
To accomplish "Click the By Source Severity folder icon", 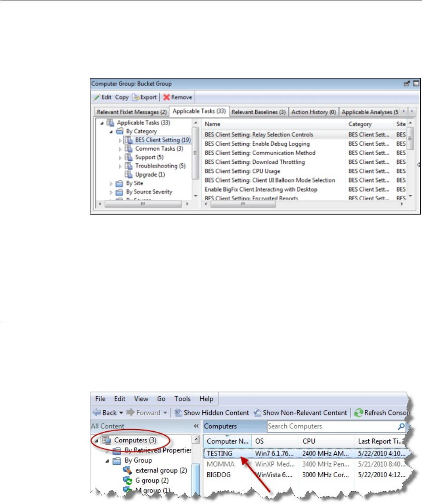I will [x=119, y=192].
